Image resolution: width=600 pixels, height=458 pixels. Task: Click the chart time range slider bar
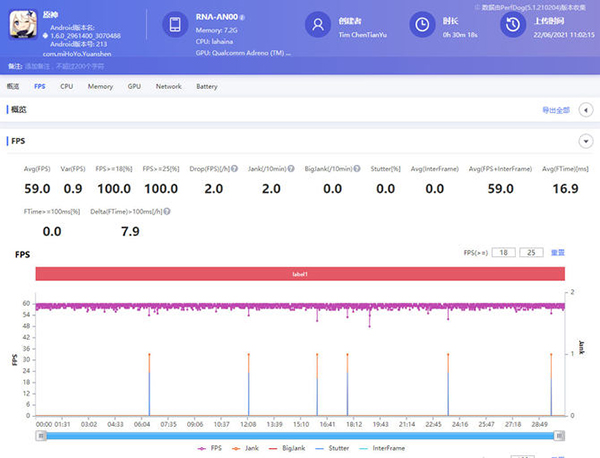click(x=300, y=435)
